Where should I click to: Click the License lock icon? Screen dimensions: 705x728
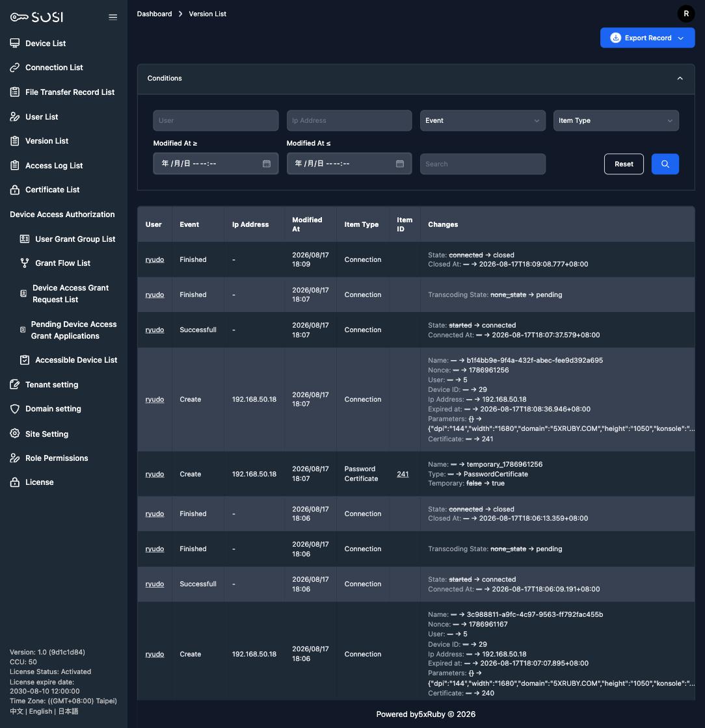(15, 482)
